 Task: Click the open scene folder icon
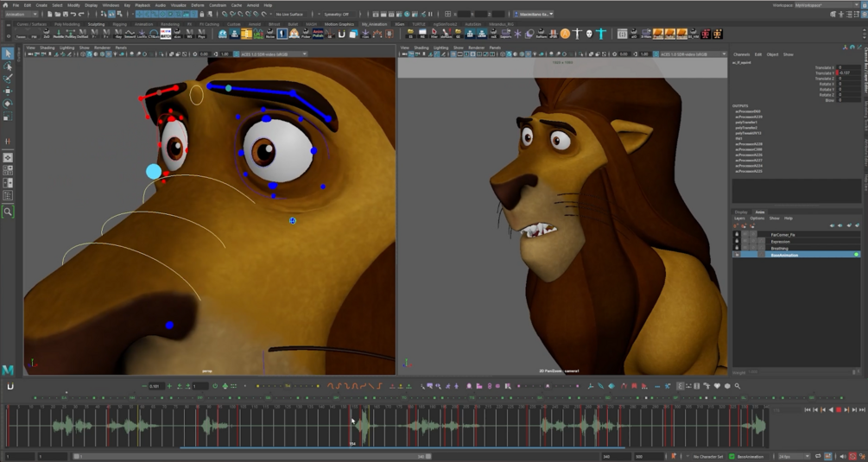pos(58,14)
